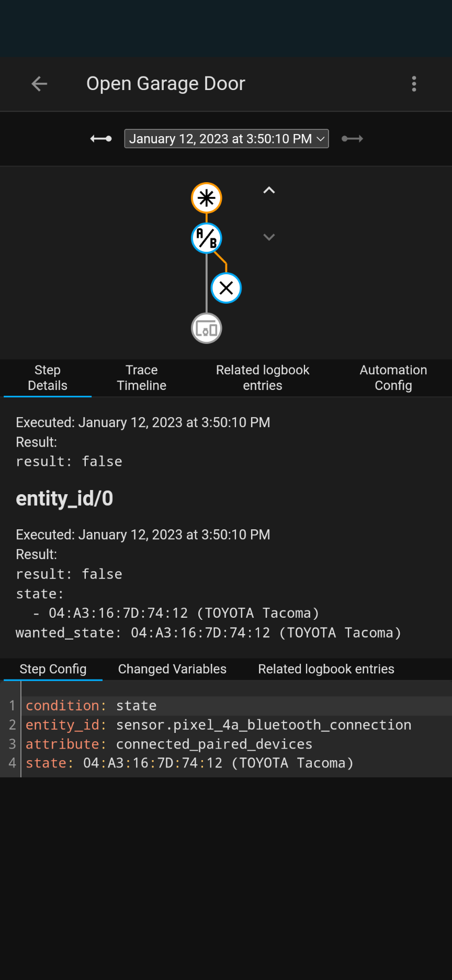The width and height of the screenshot is (452, 980).
Task: Click the up chevron beside the trace graph
Action: 269,190
